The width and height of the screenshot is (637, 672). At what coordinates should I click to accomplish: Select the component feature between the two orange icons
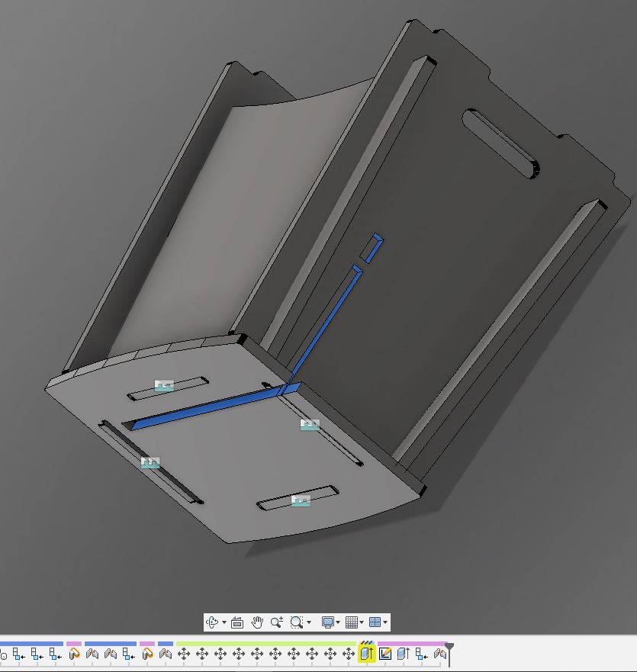(x=129, y=654)
